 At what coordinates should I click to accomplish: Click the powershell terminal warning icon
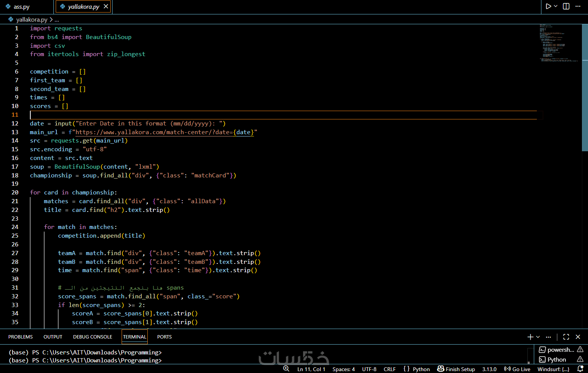(x=580, y=349)
